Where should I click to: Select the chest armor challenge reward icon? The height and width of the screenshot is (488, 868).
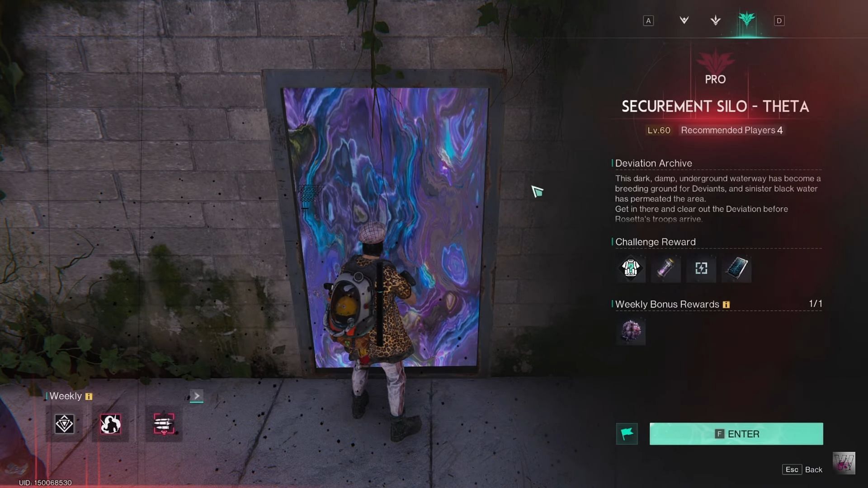(x=630, y=268)
